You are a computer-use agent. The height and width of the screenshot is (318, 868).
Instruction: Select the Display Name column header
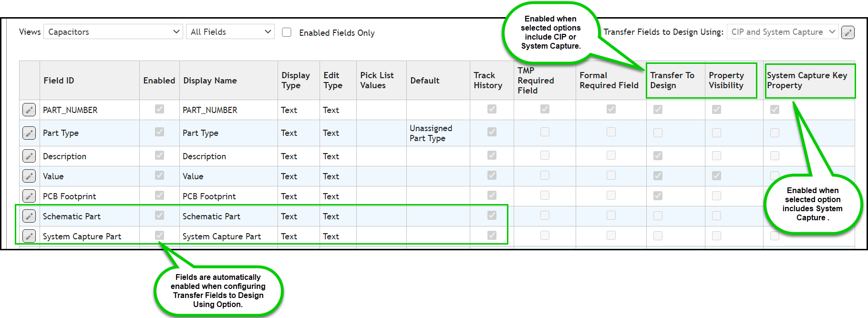pyautogui.click(x=210, y=80)
